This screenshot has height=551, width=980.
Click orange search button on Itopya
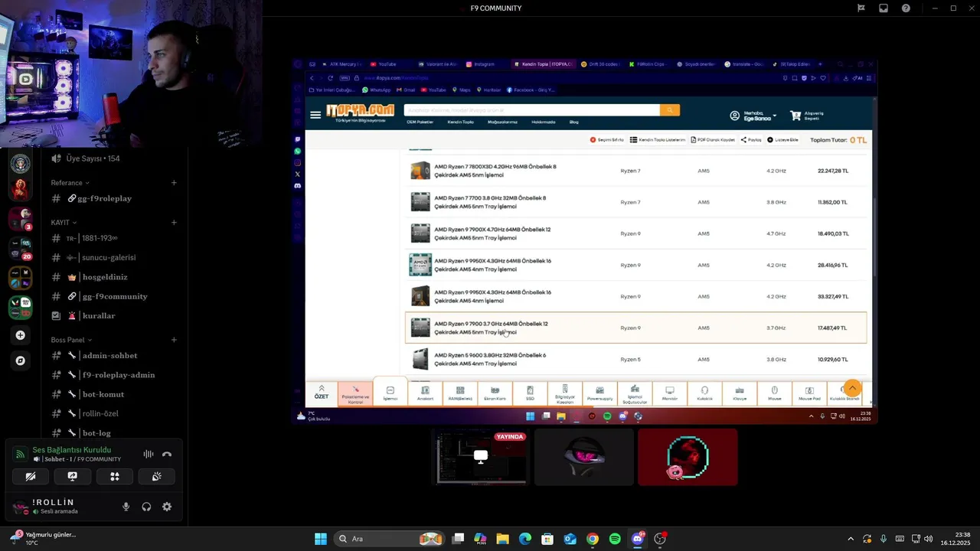[670, 110]
